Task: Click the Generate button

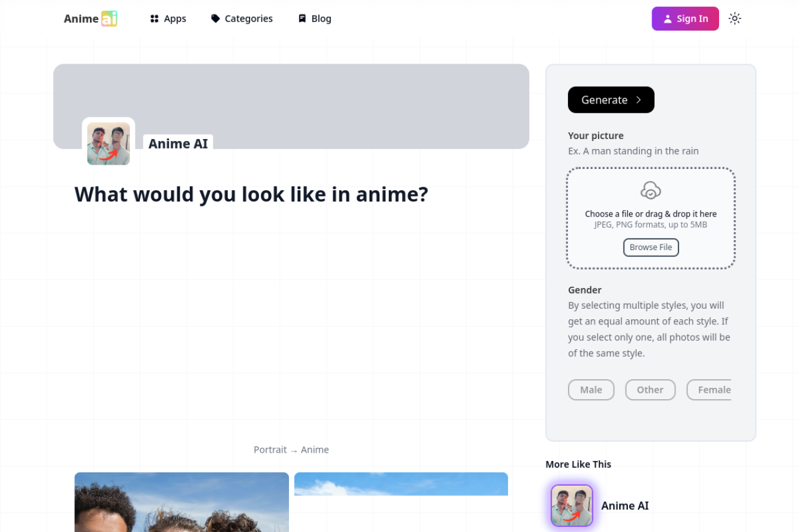Action: click(x=611, y=100)
